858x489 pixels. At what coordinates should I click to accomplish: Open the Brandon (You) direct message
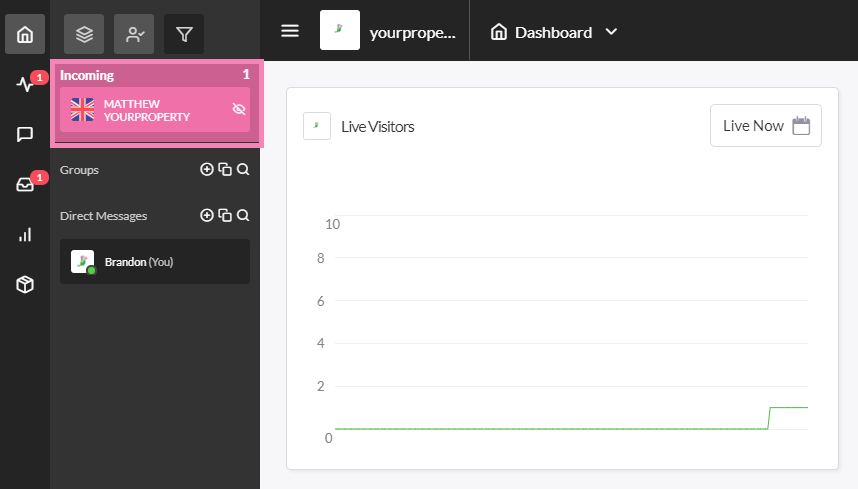(155, 261)
